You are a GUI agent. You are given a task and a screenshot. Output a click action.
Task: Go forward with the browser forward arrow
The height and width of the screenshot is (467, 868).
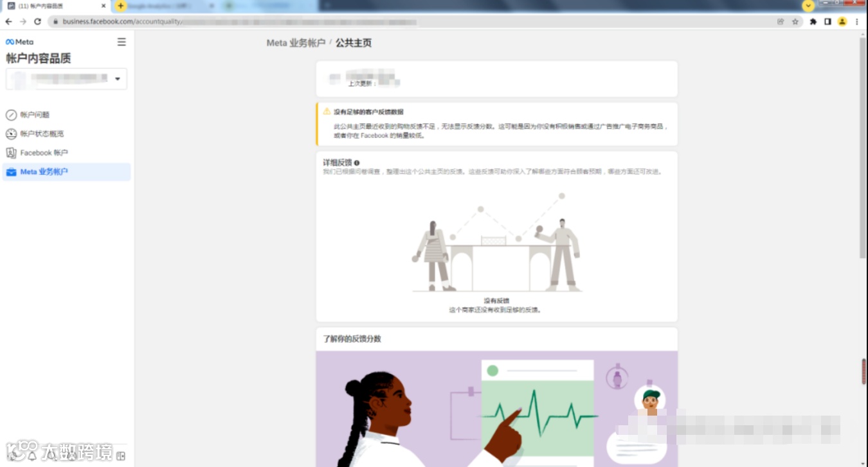pos(23,21)
